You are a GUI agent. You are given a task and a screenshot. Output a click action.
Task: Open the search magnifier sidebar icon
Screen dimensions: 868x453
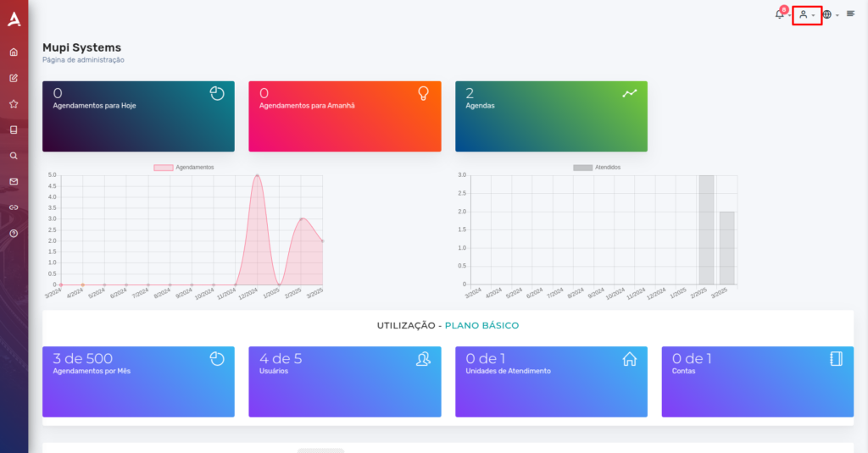tap(14, 156)
